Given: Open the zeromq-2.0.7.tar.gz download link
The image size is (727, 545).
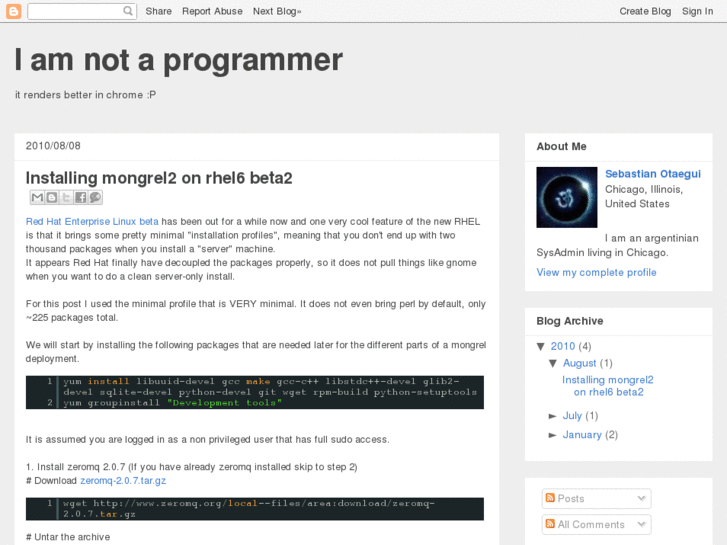Looking at the screenshot, I should coord(123,481).
